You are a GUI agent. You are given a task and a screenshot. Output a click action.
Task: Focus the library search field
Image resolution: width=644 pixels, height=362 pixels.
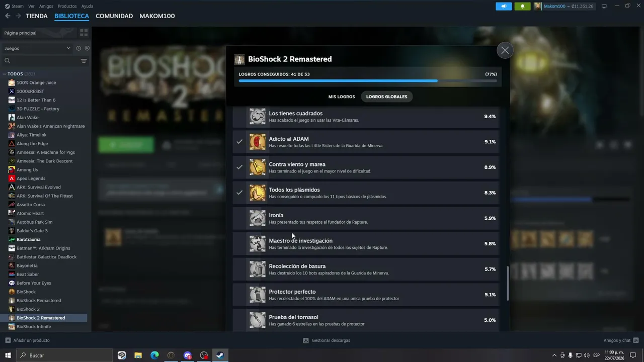[x=40, y=61]
